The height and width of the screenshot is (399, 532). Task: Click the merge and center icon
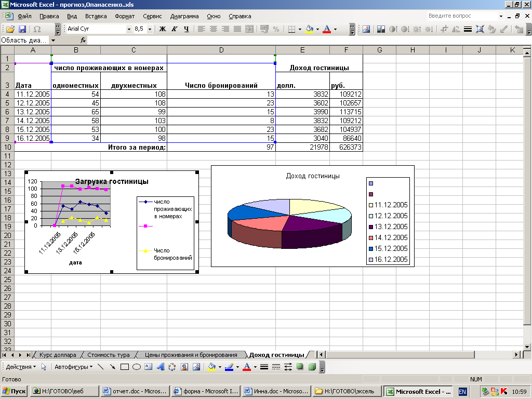point(249,29)
